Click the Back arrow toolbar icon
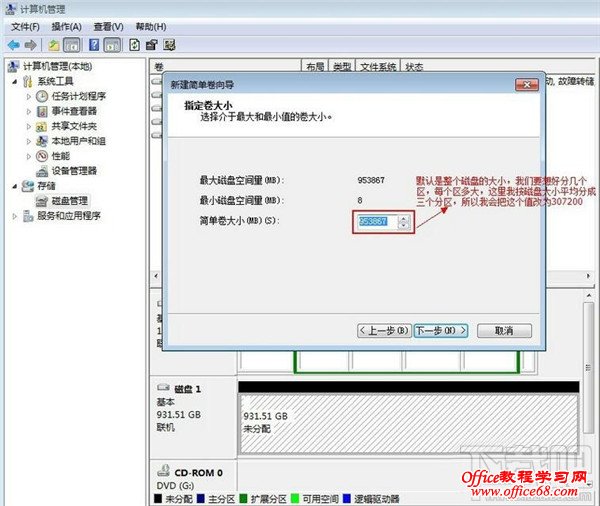This screenshot has height=506, width=600. click(14, 45)
